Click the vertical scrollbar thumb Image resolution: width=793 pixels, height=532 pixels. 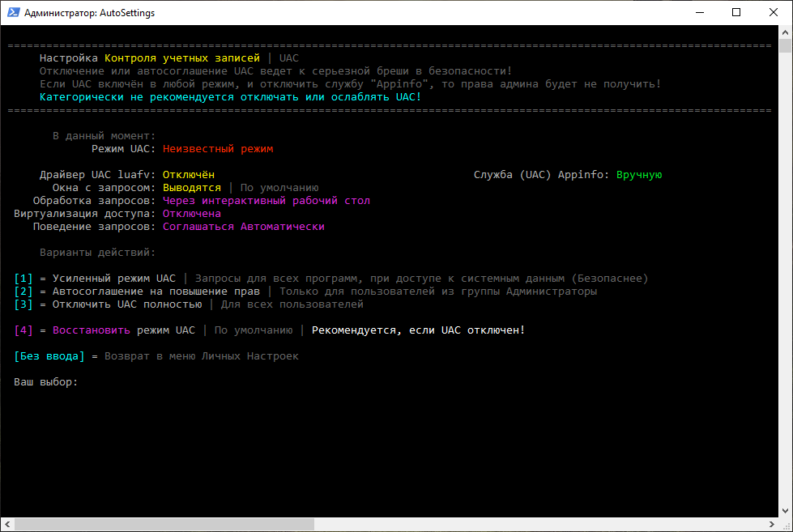coord(785,45)
